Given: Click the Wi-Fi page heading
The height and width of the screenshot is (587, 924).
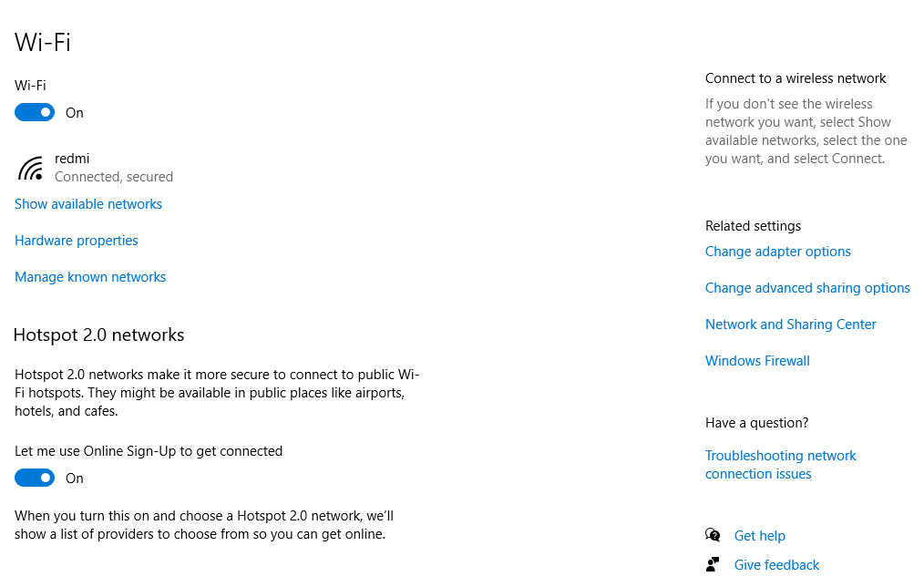Looking at the screenshot, I should 42,42.
